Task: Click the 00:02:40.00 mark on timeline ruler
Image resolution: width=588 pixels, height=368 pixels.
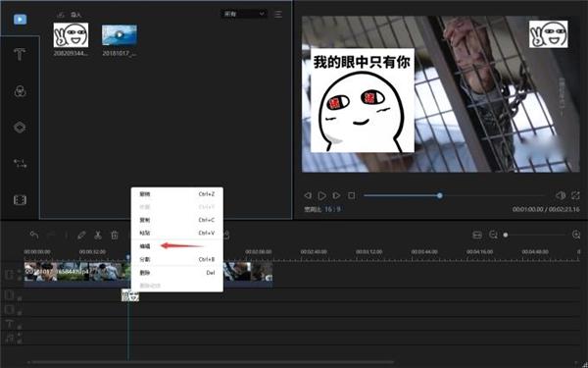Action: click(x=314, y=251)
